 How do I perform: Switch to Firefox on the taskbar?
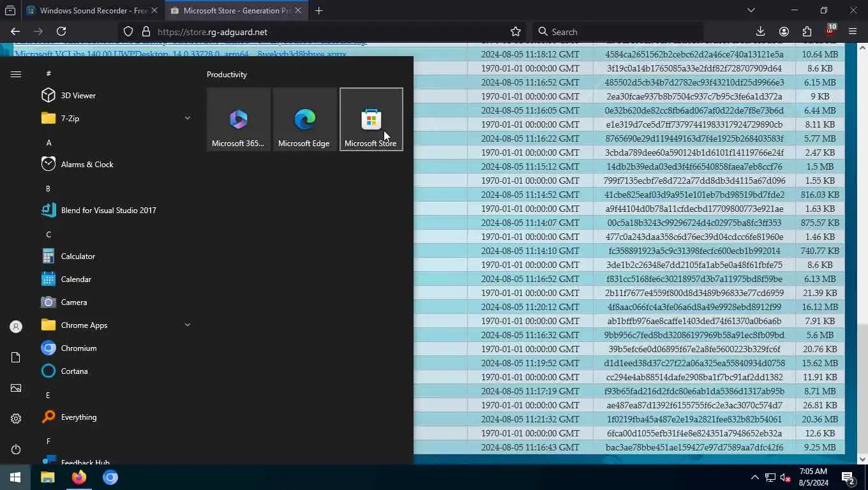pyautogui.click(x=79, y=477)
